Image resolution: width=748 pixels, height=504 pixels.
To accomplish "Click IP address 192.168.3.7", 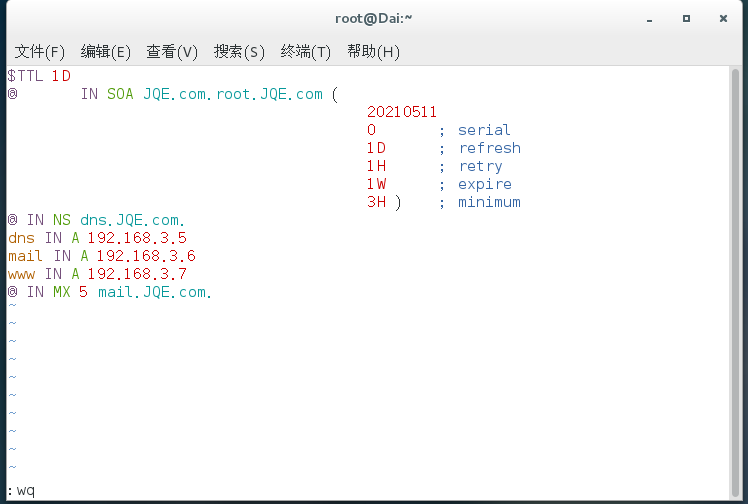I will point(136,274).
